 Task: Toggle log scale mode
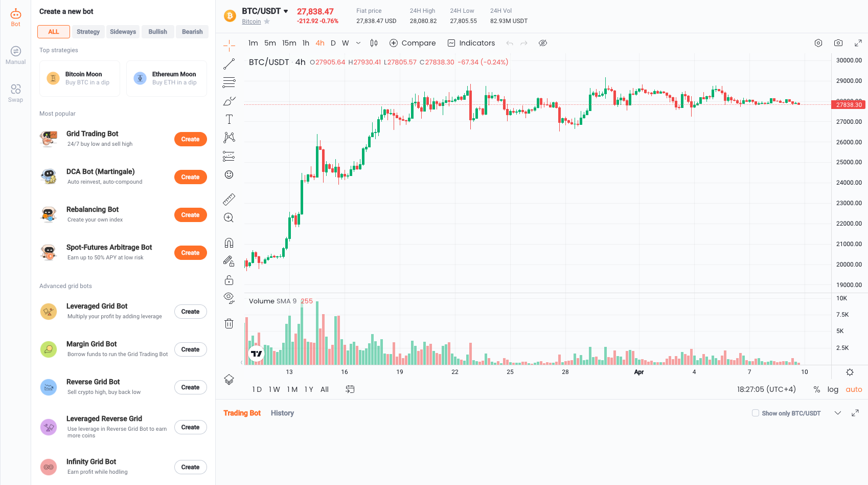tap(833, 389)
